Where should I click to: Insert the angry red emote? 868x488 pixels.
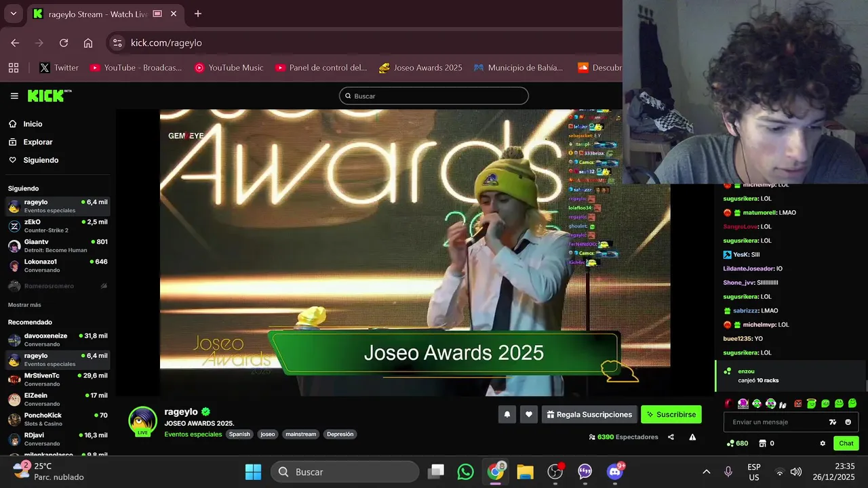798,403
